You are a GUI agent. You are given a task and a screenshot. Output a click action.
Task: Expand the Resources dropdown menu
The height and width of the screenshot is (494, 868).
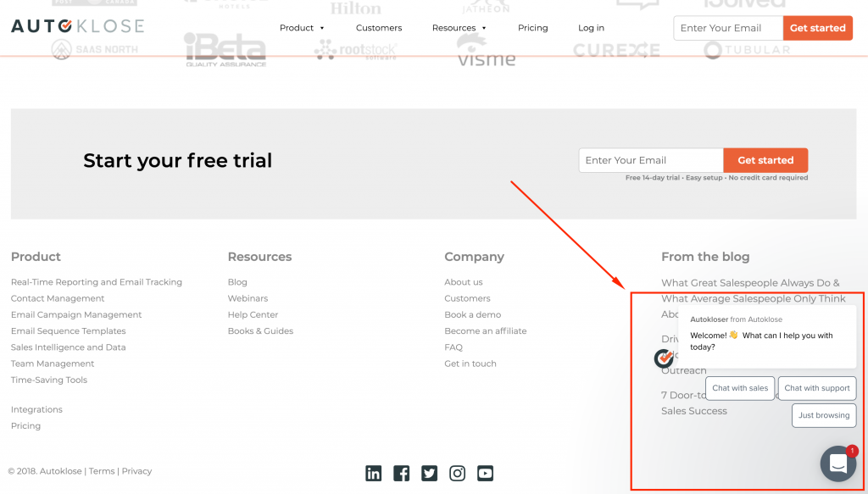tap(459, 28)
